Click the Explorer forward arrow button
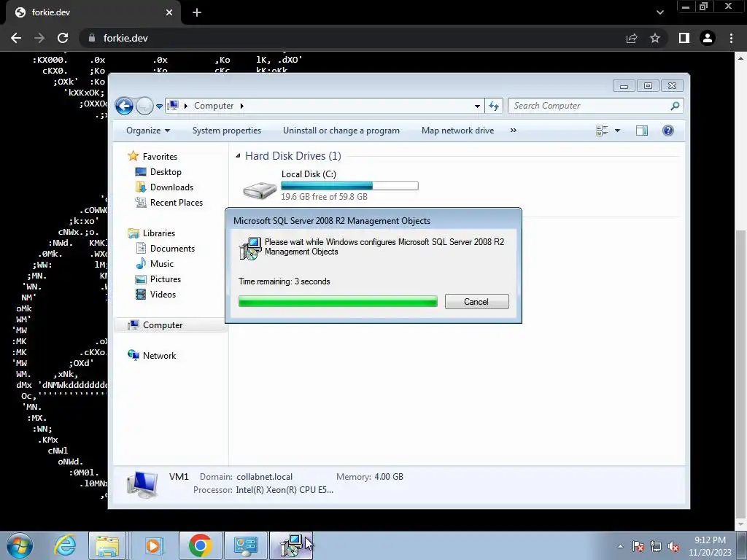The image size is (747, 560). pyautogui.click(x=144, y=106)
